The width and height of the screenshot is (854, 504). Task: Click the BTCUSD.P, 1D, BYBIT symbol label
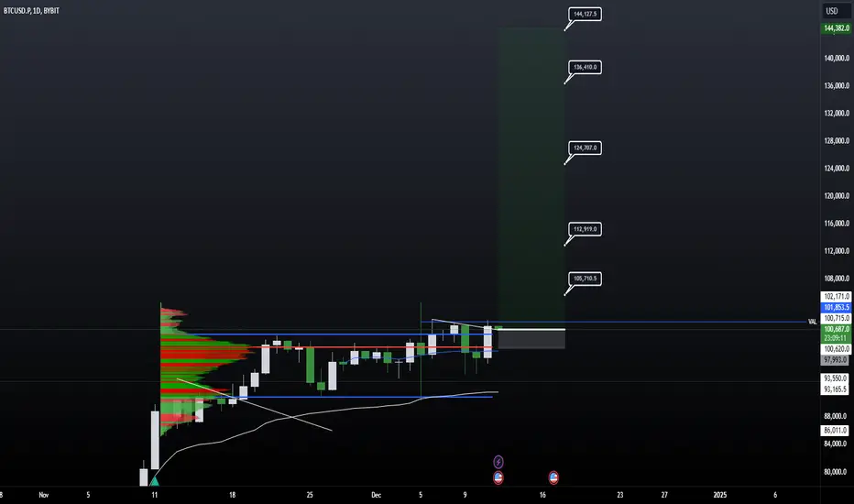(31, 10)
